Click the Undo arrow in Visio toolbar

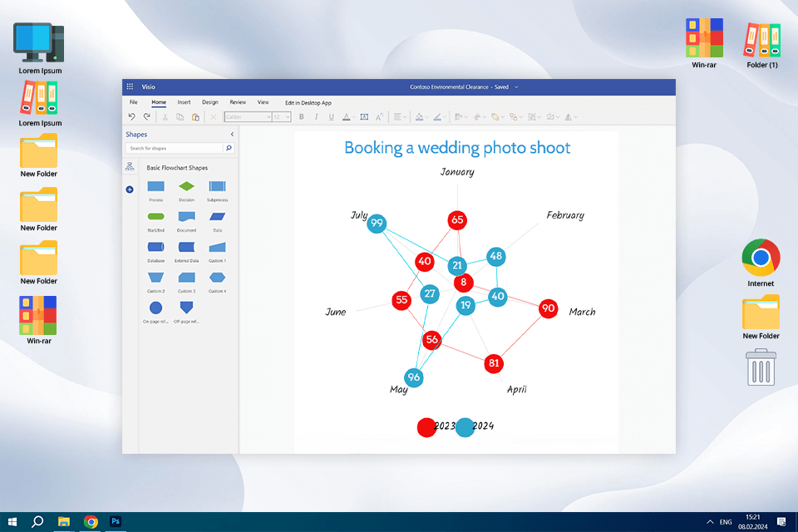(132, 117)
